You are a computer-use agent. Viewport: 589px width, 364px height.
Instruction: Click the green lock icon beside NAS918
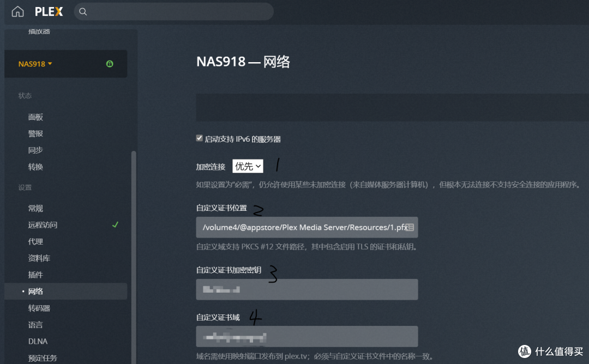[x=109, y=64]
